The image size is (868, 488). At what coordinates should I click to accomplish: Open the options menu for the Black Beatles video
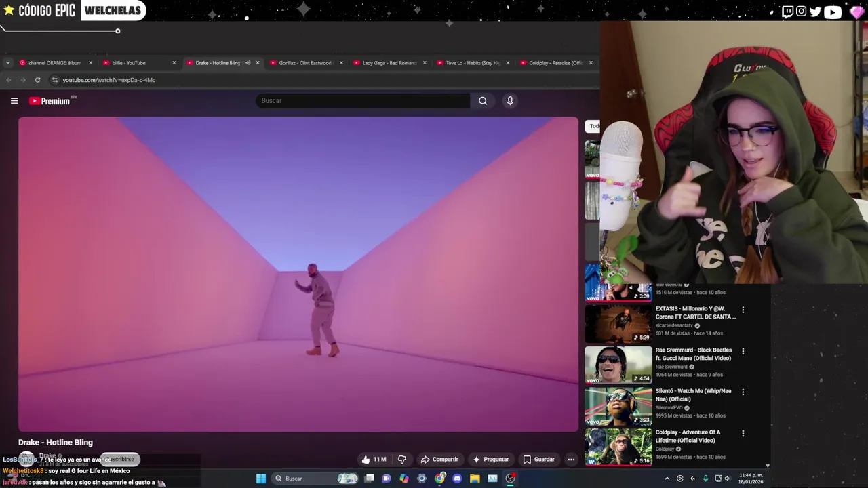pyautogui.click(x=743, y=351)
